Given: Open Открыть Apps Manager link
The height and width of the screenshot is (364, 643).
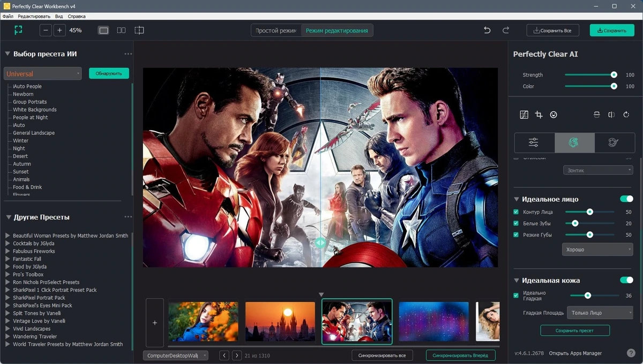Looking at the screenshot, I should click(575, 353).
